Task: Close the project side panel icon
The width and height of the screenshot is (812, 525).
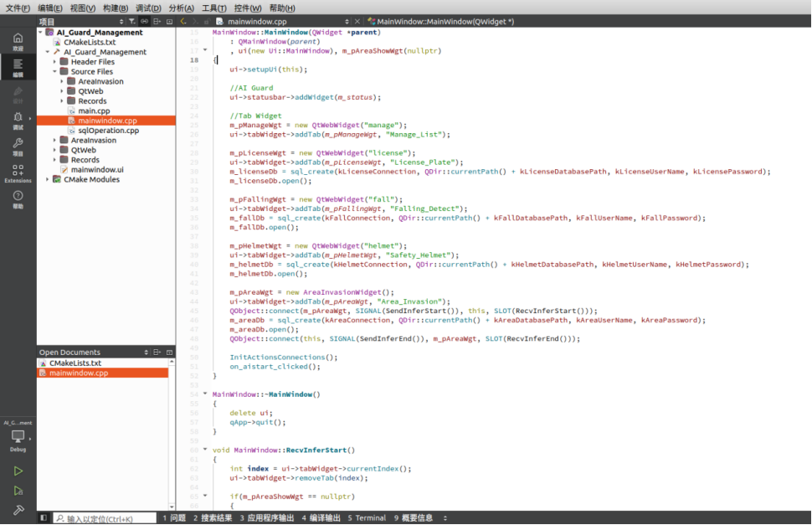Action: [169, 21]
